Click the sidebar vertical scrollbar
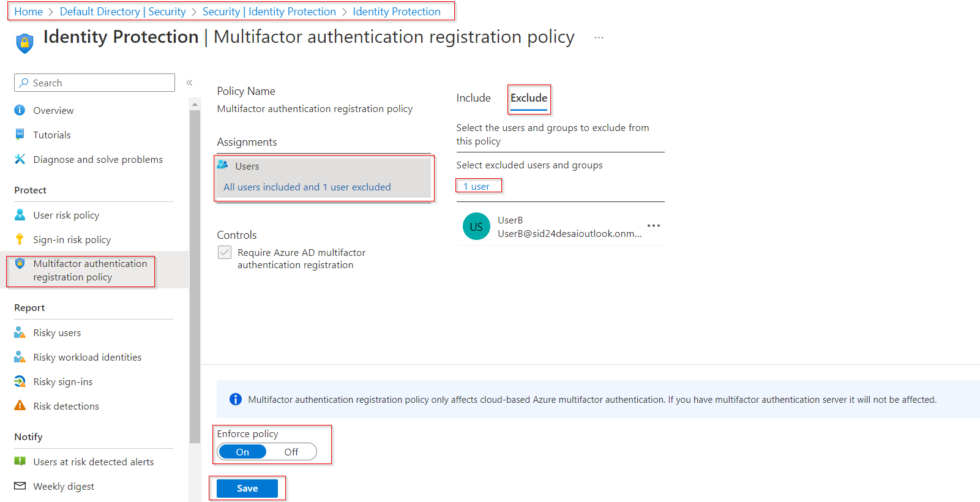 tap(195, 275)
